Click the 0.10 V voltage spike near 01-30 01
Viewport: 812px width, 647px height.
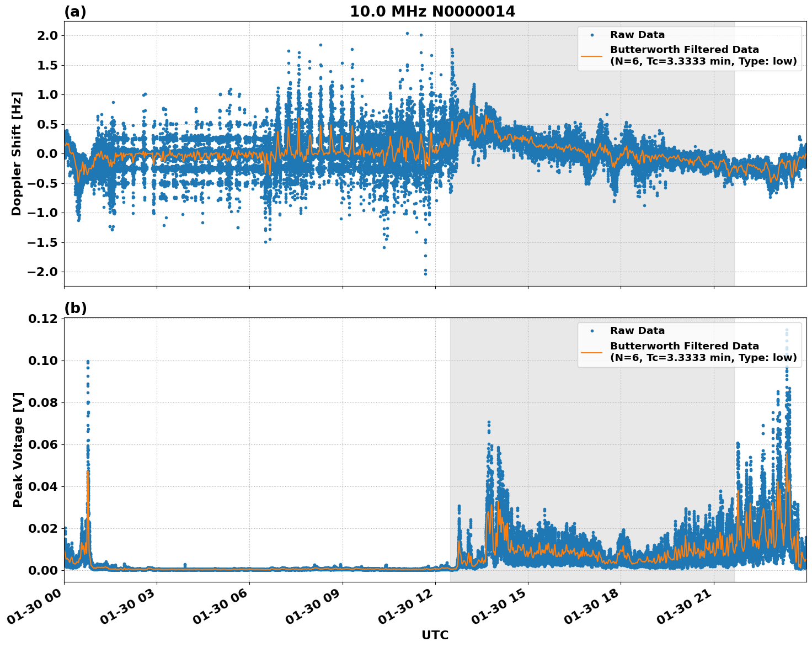click(x=87, y=361)
